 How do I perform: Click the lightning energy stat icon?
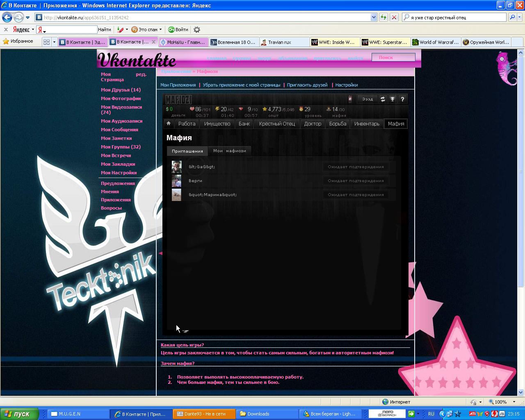click(x=217, y=109)
